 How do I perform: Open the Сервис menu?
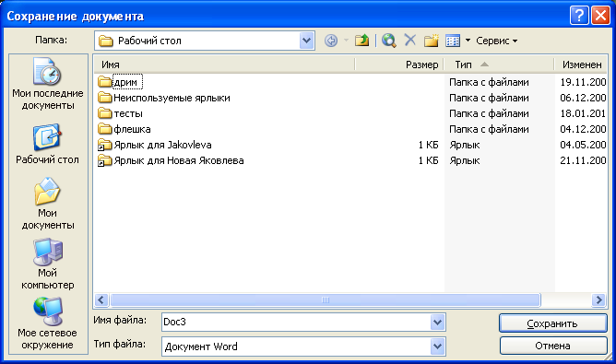pyautogui.click(x=496, y=41)
